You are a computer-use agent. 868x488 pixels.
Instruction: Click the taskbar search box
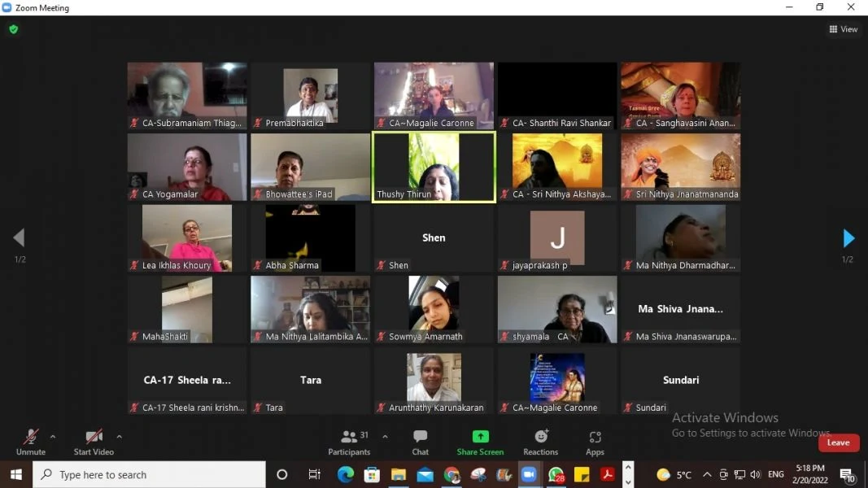(150, 475)
